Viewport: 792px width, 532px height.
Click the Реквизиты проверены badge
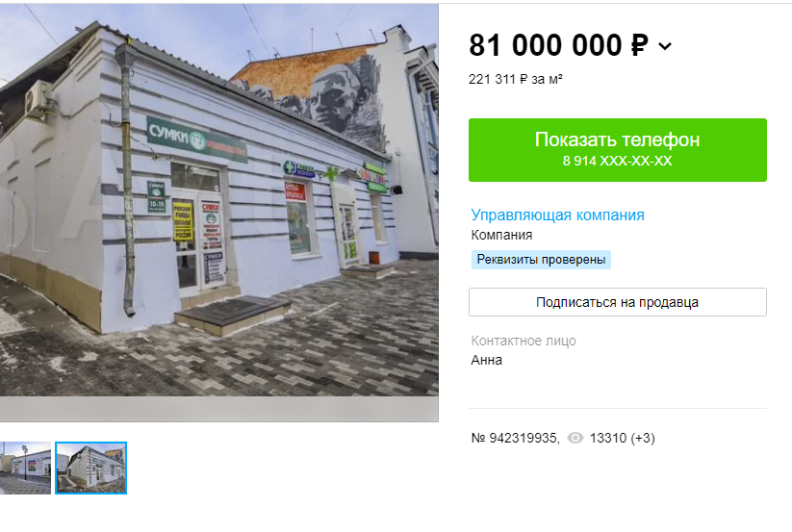(541, 260)
